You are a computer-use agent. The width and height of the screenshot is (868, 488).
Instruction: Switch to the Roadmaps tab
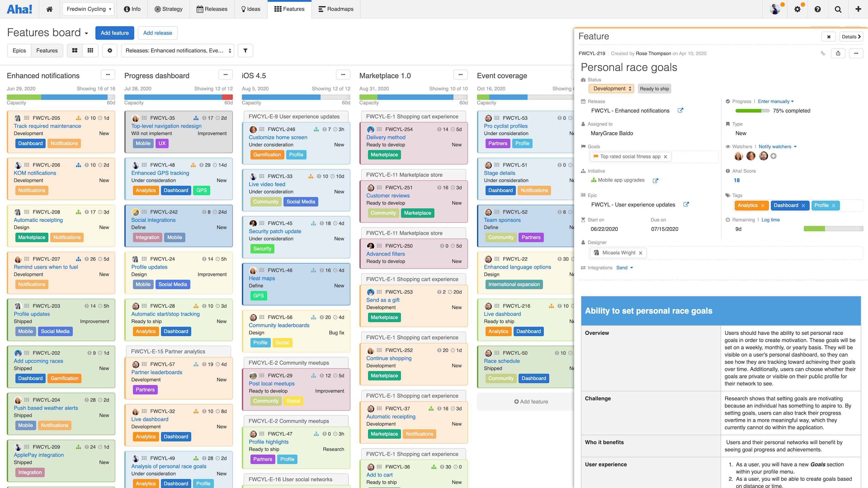(336, 9)
